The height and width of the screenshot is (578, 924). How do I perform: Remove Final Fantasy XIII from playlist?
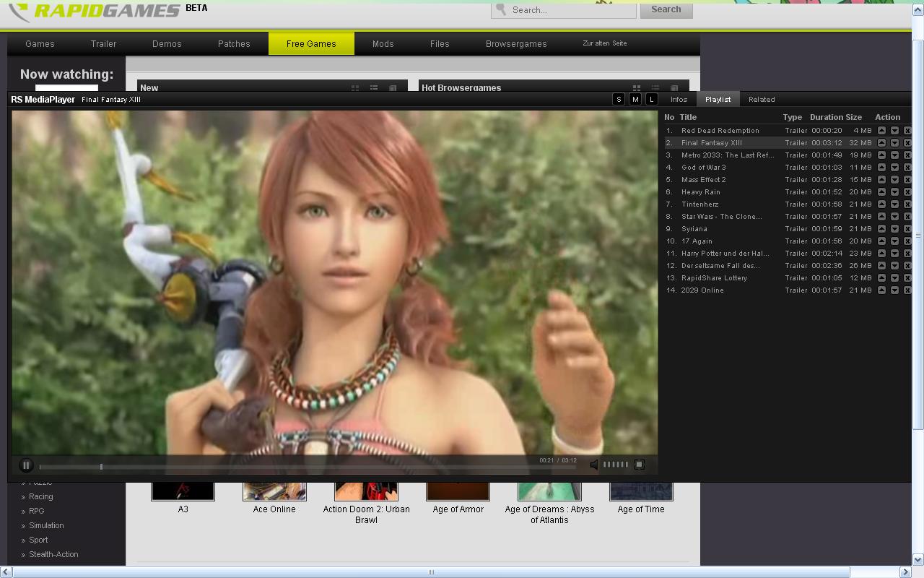[907, 143]
